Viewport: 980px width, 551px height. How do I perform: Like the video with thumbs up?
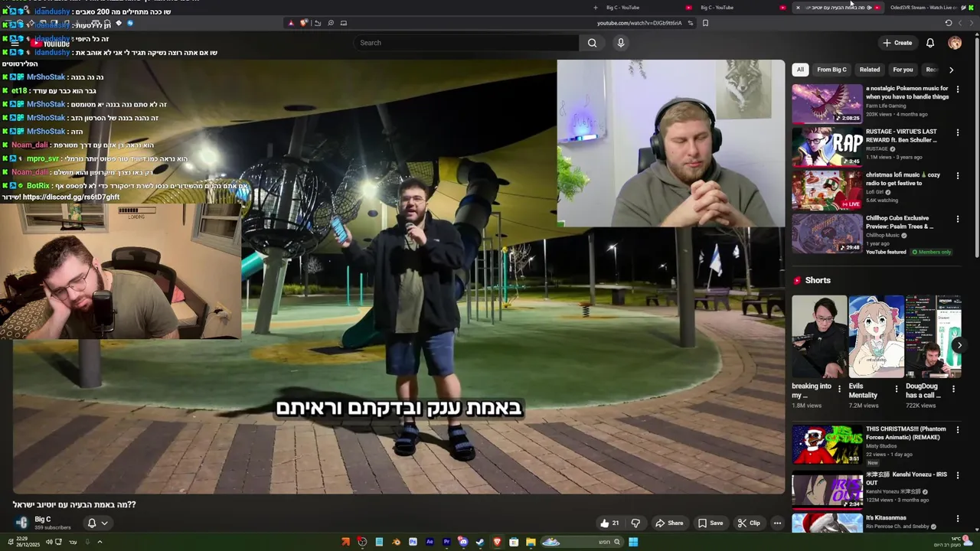(610, 523)
